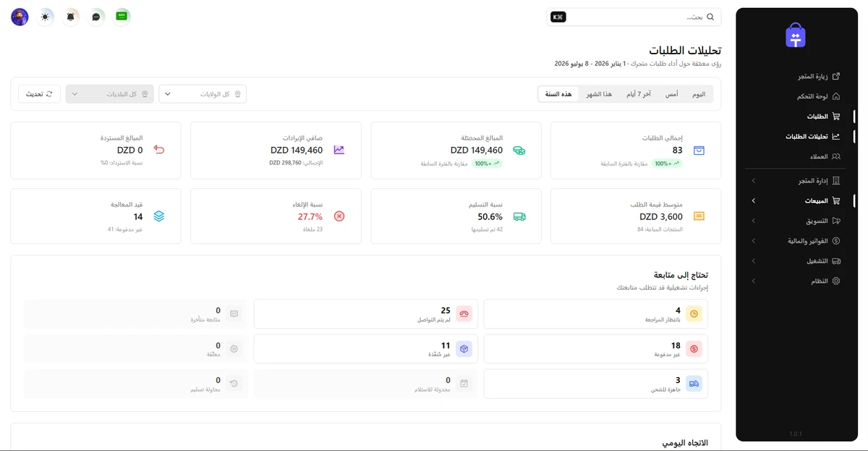Click the location pin in كل الولايات
This screenshot has height=451, width=868.
pos(237,94)
